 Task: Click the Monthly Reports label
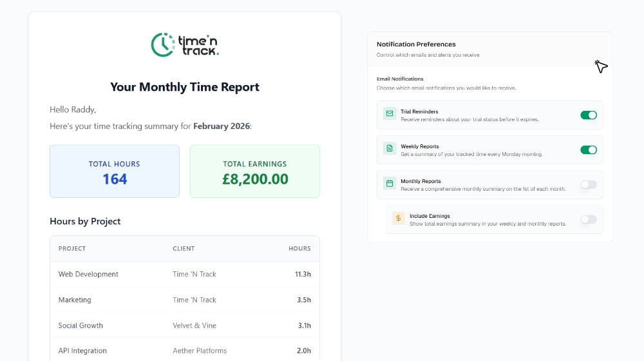click(421, 181)
